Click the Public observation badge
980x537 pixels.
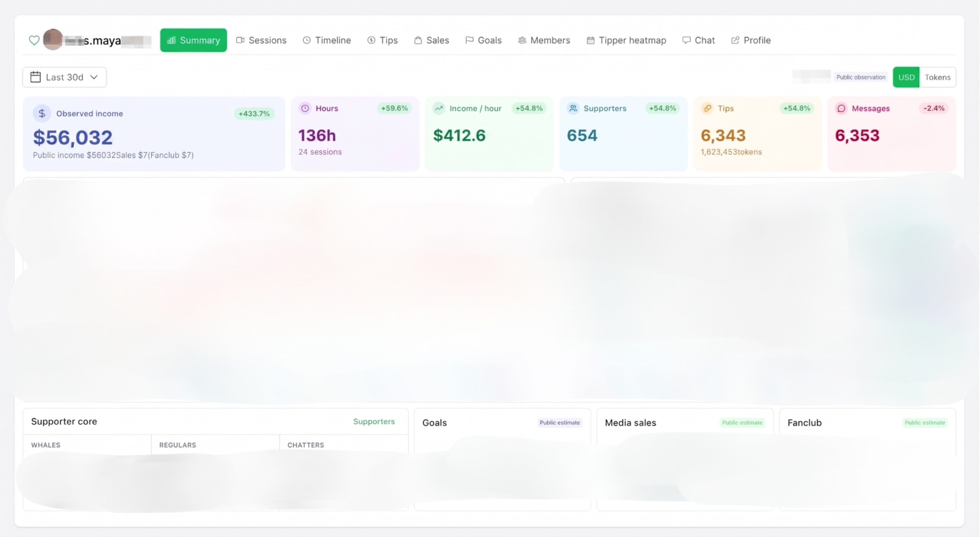860,77
